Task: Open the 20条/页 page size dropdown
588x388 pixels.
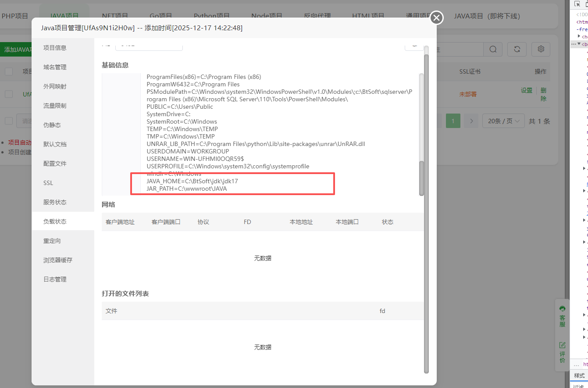Action: [503, 121]
